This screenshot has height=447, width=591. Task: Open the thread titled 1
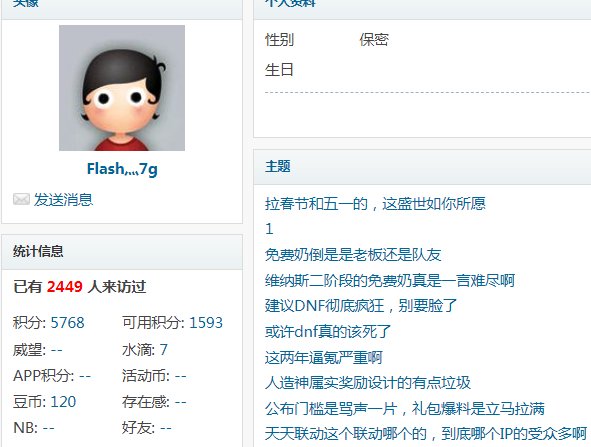[x=269, y=229]
